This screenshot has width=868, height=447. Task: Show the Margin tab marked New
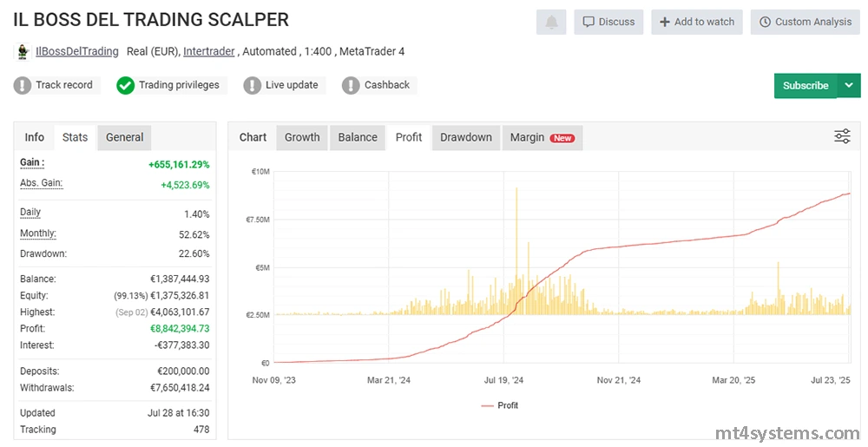click(542, 137)
